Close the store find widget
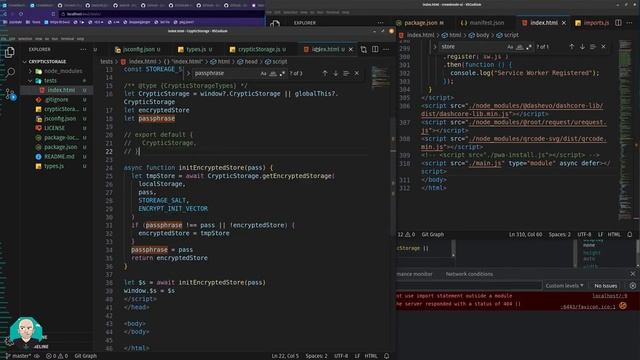Image resolution: width=640 pixels, height=360 pixels. point(603,47)
